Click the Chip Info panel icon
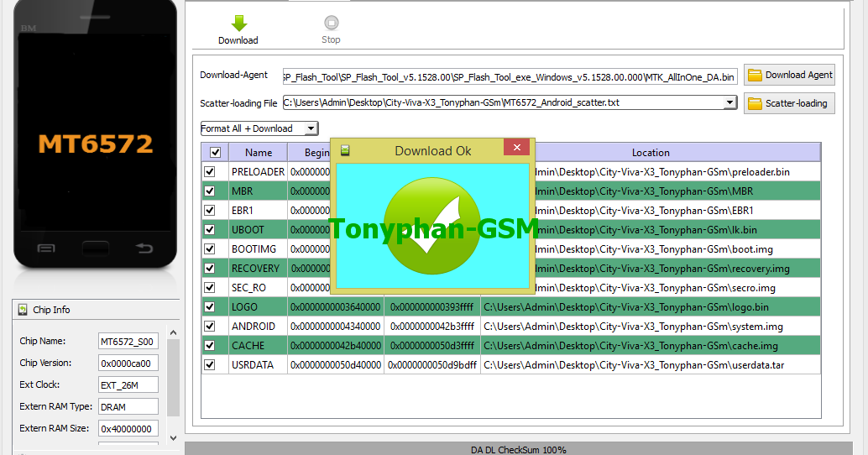The image size is (868, 455). pos(23,310)
